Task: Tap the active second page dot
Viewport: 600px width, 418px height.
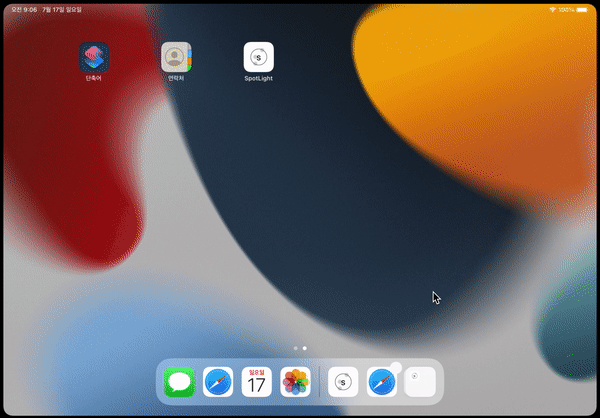Action: tap(305, 348)
